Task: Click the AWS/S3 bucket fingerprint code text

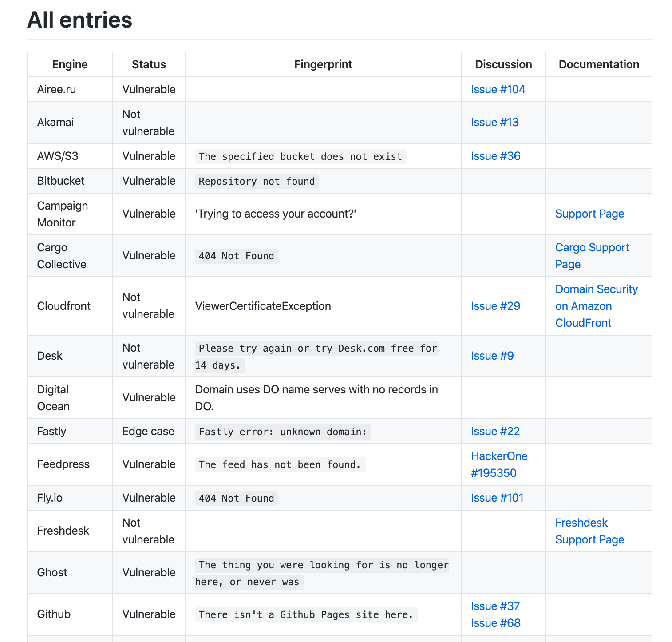Action: 300,156
